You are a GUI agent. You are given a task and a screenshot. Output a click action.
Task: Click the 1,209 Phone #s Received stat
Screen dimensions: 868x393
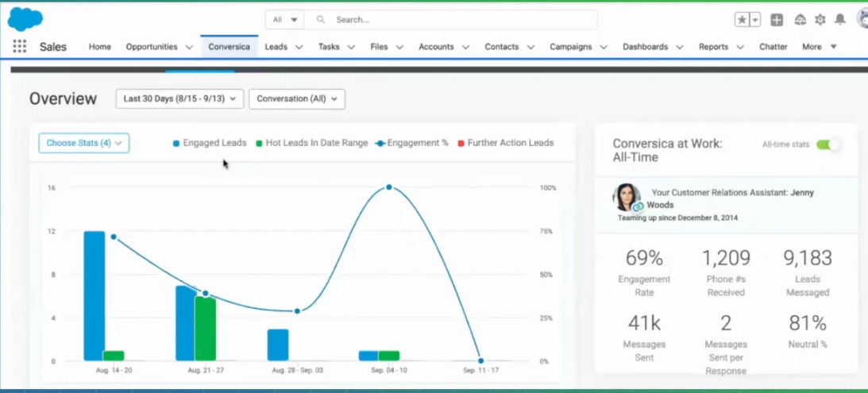click(726, 273)
